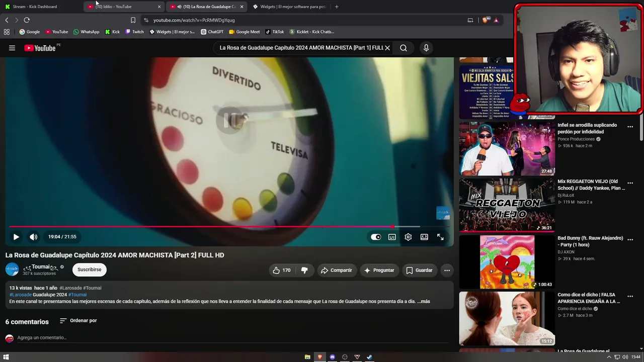Open options menu for Bad Bunny video

[630, 240]
